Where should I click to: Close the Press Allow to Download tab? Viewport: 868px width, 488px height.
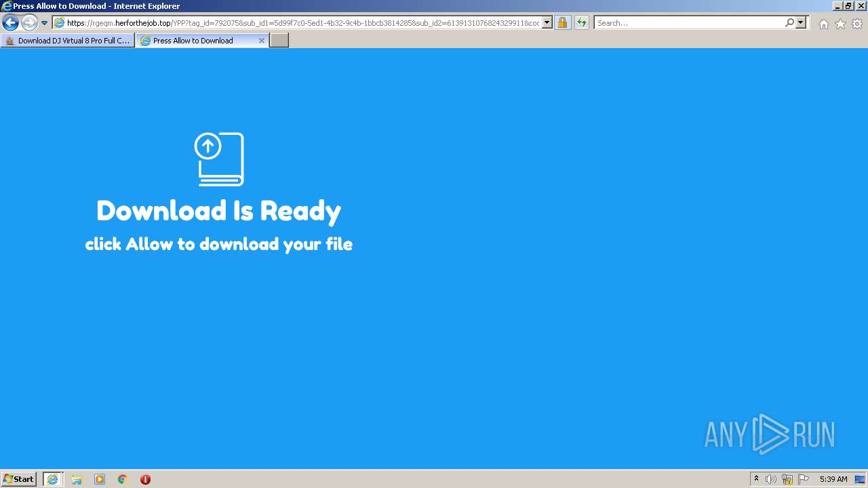(x=262, y=41)
